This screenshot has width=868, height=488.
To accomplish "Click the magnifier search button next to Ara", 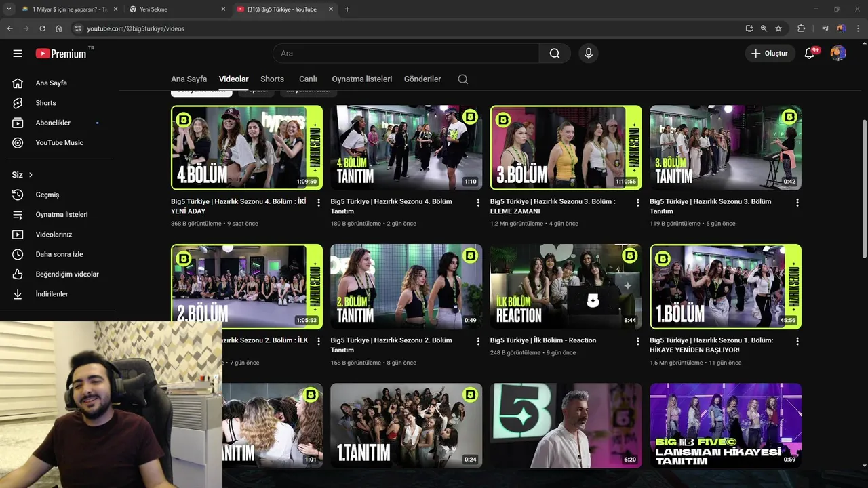I will pos(555,54).
